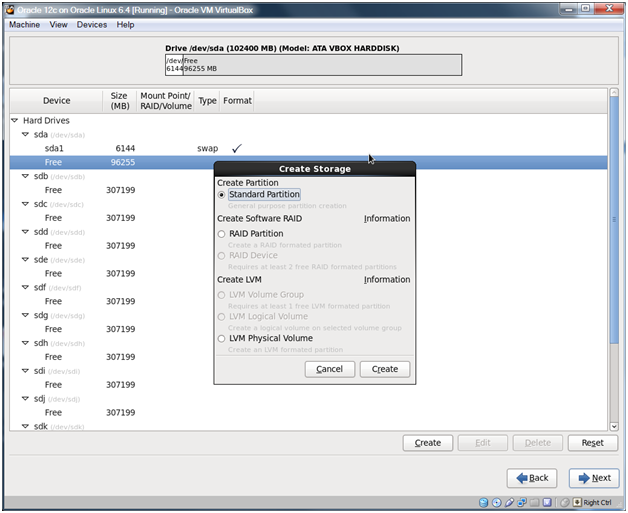Click Cancel in the Create Storage dialog
Screen dimensions: 628x513
tap(329, 369)
